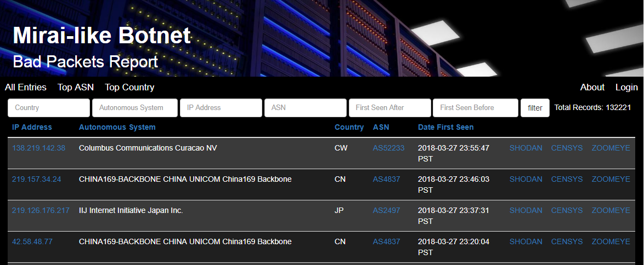
Task: Open ZOOMEYE link for 219.157.34.24
Action: click(x=611, y=179)
